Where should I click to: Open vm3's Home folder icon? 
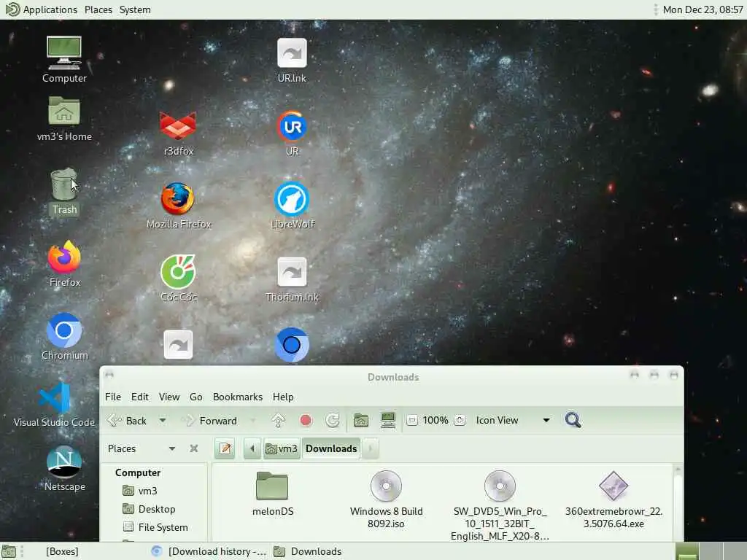pos(64,119)
